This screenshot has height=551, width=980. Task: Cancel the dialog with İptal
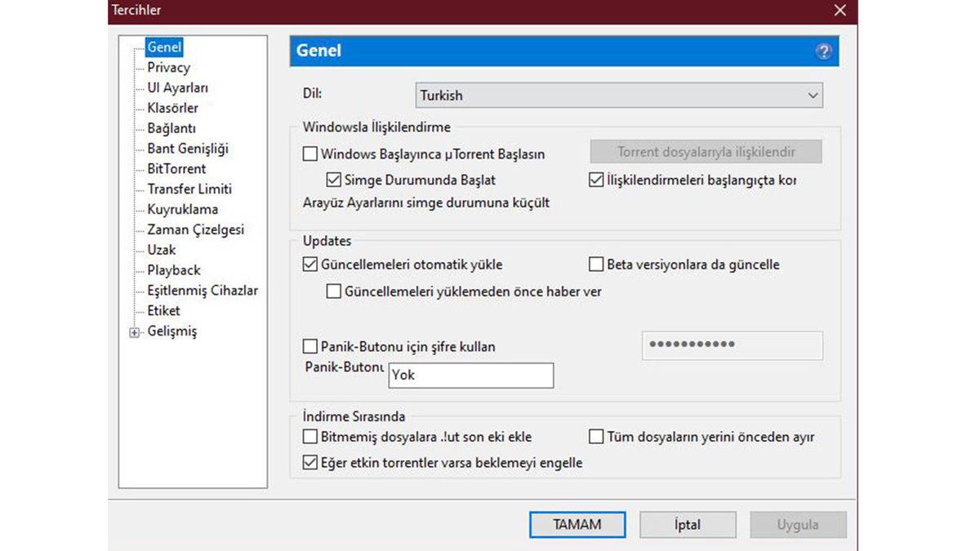pyautogui.click(x=688, y=524)
